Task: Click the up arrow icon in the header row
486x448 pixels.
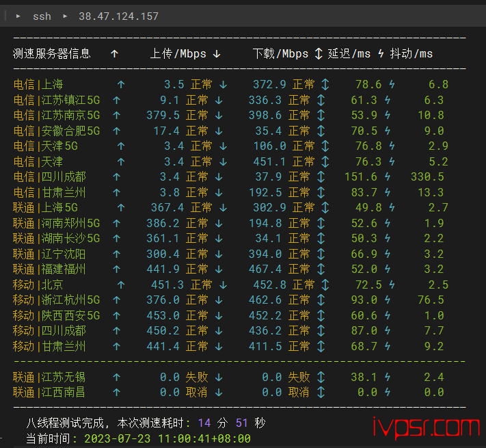Action: (115, 54)
